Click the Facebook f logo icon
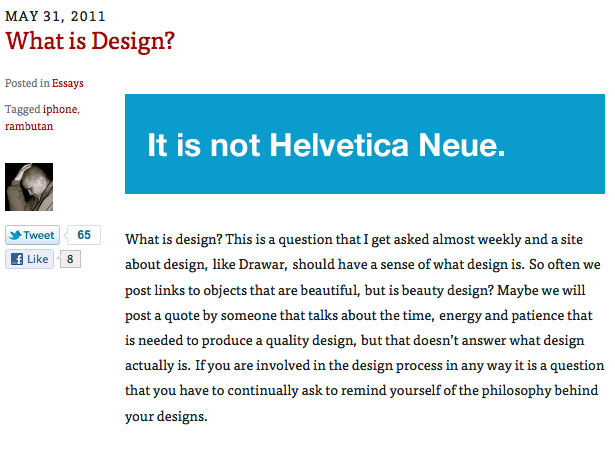 tap(17, 259)
